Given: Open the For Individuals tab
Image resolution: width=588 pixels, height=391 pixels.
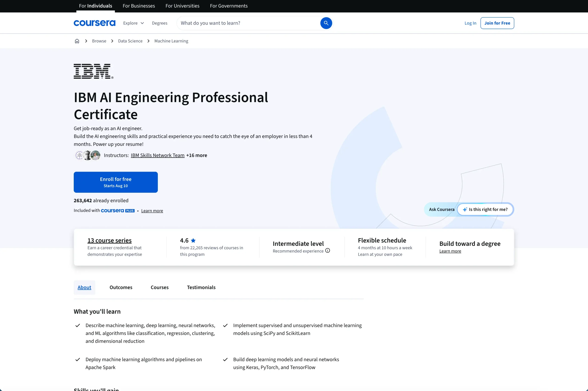Looking at the screenshot, I should click(96, 6).
